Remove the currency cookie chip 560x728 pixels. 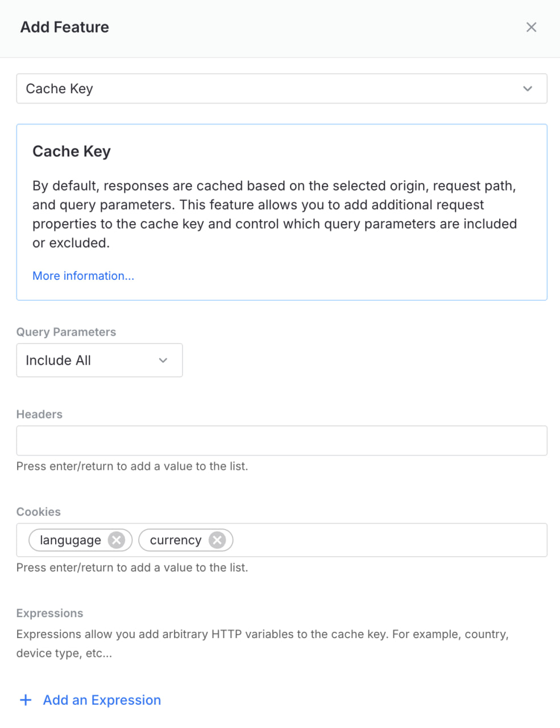[217, 540]
